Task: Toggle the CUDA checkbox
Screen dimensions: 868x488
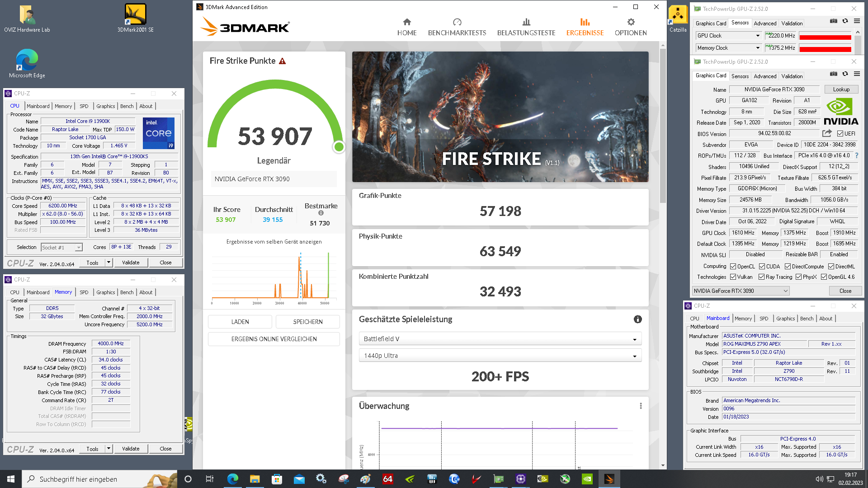Action: coord(762,267)
